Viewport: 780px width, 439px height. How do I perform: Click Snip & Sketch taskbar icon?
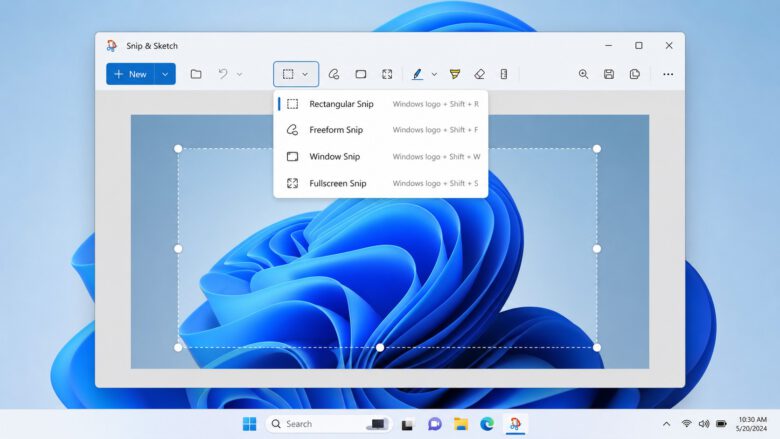[x=515, y=424]
